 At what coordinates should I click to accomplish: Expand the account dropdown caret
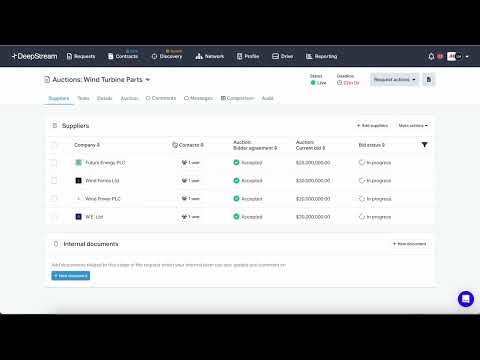[467, 57]
